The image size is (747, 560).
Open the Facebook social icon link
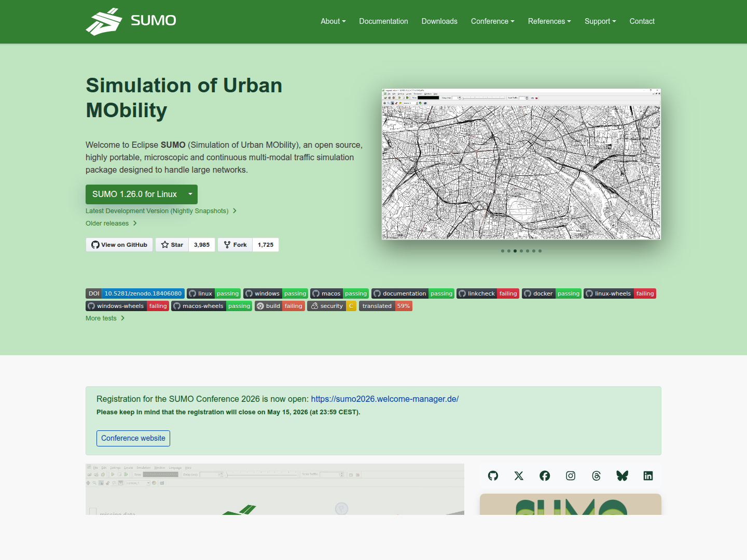pos(545,476)
